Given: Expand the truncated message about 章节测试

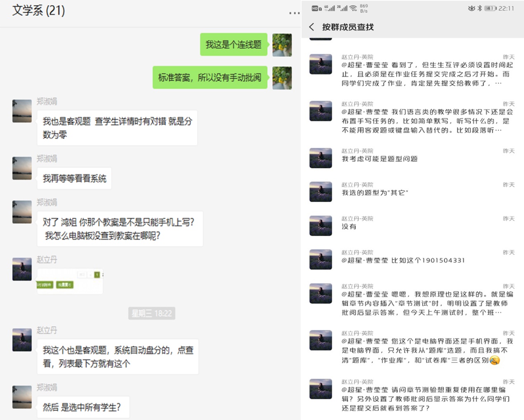Looking at the screenshot, I should pos(413,300).
